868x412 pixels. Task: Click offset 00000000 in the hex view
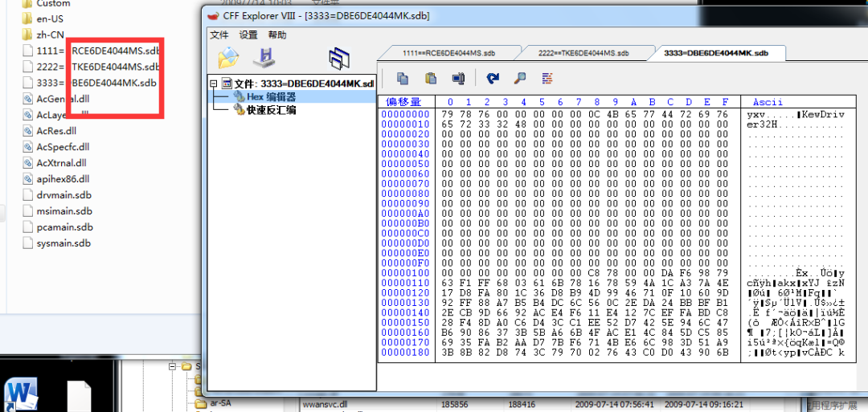coord(405,113)
